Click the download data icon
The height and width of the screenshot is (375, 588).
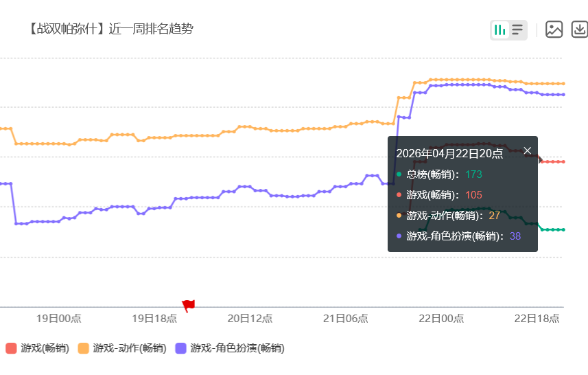pos(580,30)
